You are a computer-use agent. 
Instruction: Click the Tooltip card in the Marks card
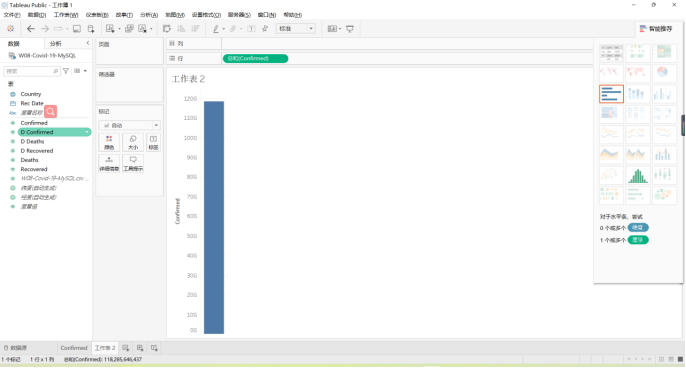click(133, 164)
